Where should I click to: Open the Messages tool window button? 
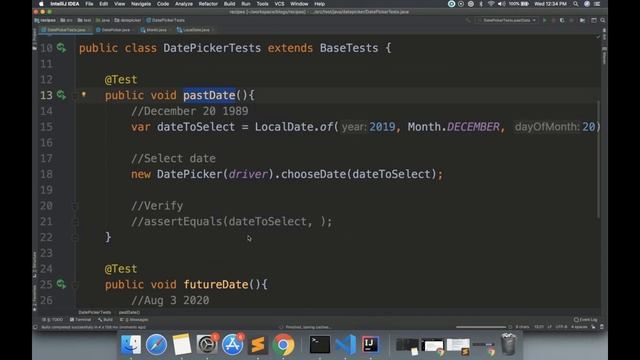tap(134, 320)
